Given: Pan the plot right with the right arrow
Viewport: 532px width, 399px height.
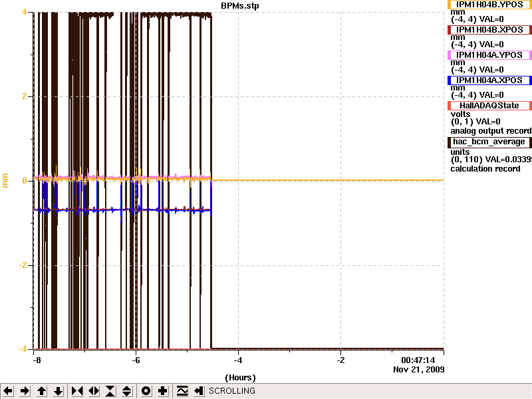Looking at the screenshot, I should pos(25,391).
